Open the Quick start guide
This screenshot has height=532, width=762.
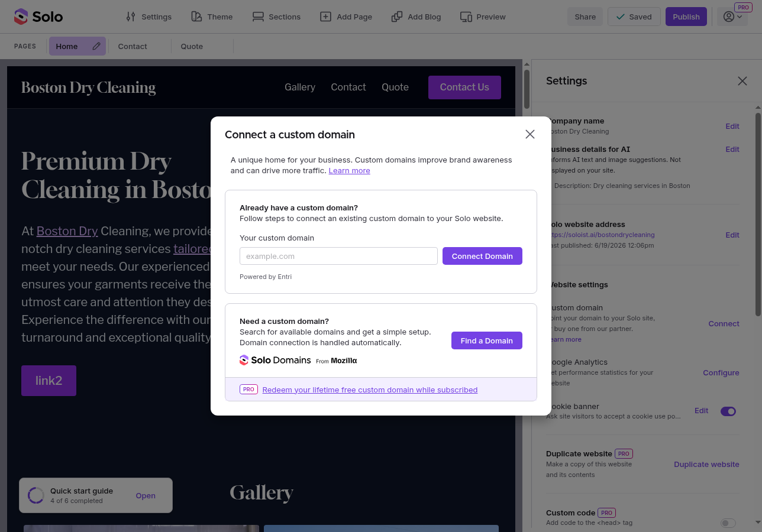[x=146, y=495]
